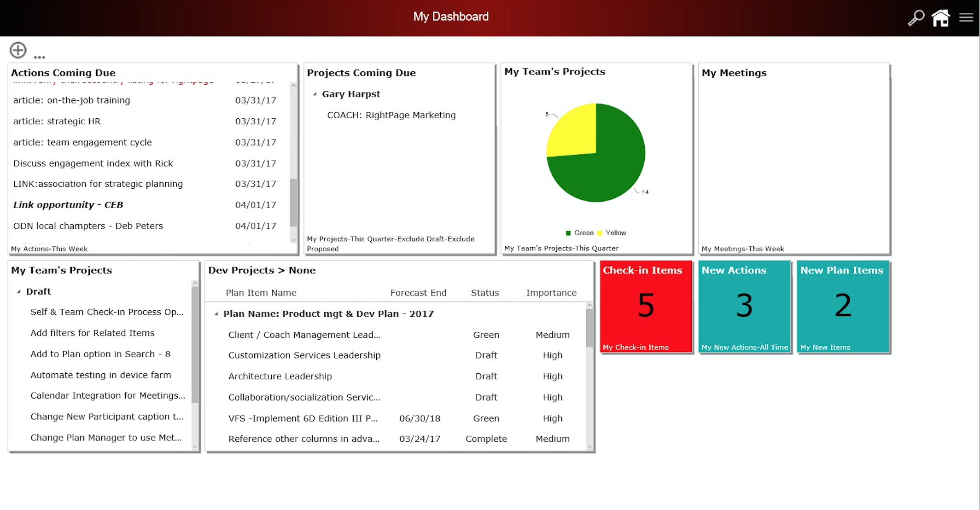Open the ellipsis more options

(40, 57)
